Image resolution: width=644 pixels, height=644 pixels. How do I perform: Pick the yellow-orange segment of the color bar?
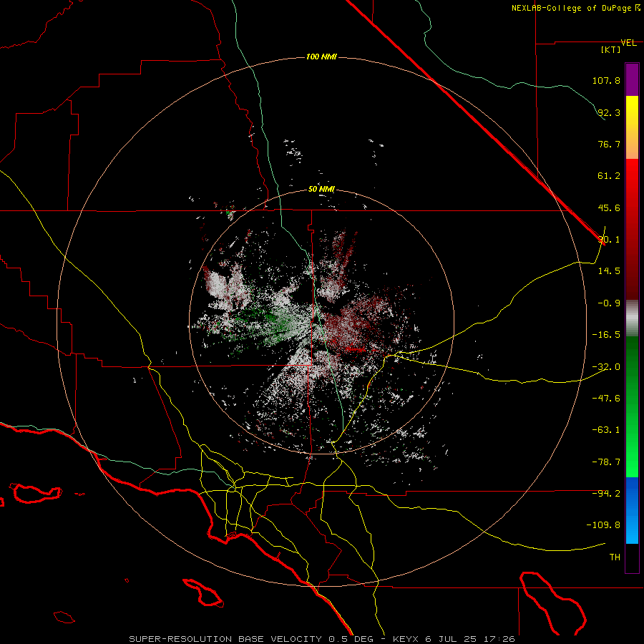click(632, 127)
